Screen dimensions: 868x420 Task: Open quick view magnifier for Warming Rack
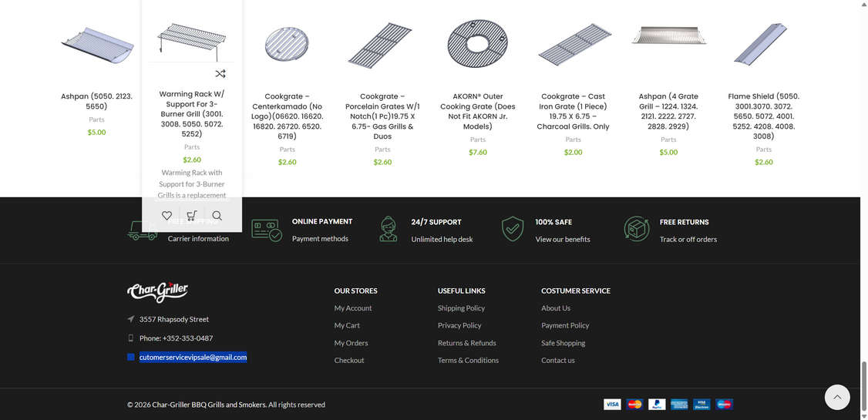click(217, 216)
